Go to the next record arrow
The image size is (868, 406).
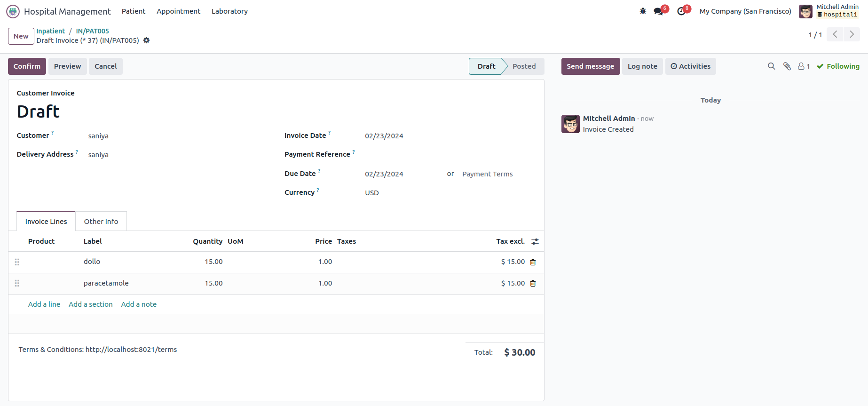pos(852,34)
